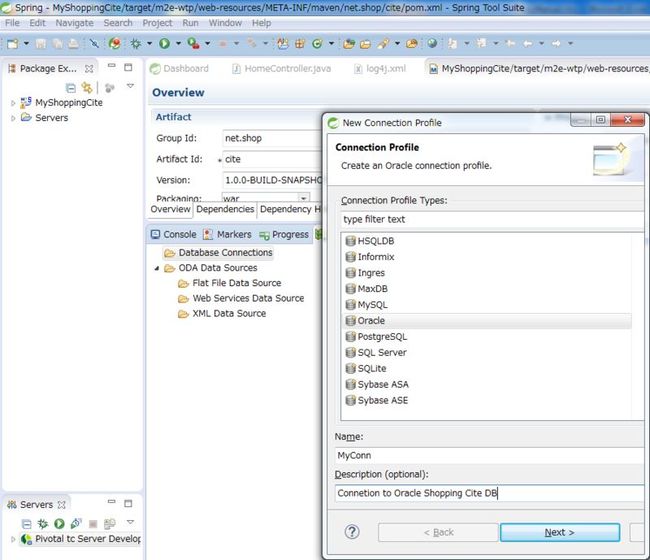Viewport: 650px width, 560px height.
Task: Open Run button dropdown arrow
Action: pyautogui.click(x=178, y=43)
